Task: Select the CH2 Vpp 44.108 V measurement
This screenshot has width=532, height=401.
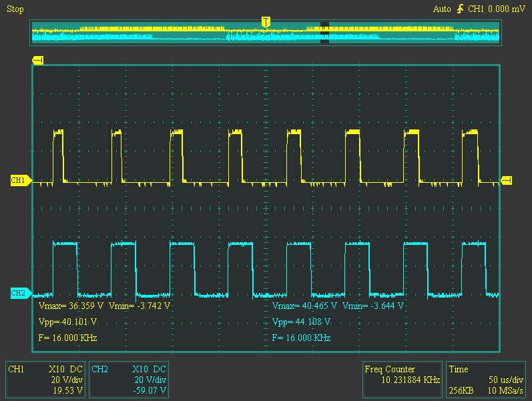Action: coord(302,322)
